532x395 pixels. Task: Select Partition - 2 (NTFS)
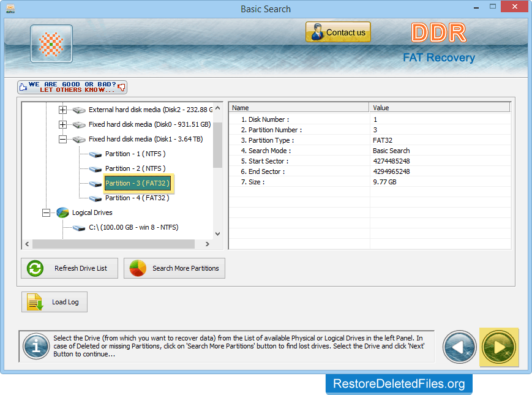tap(135, 168)
